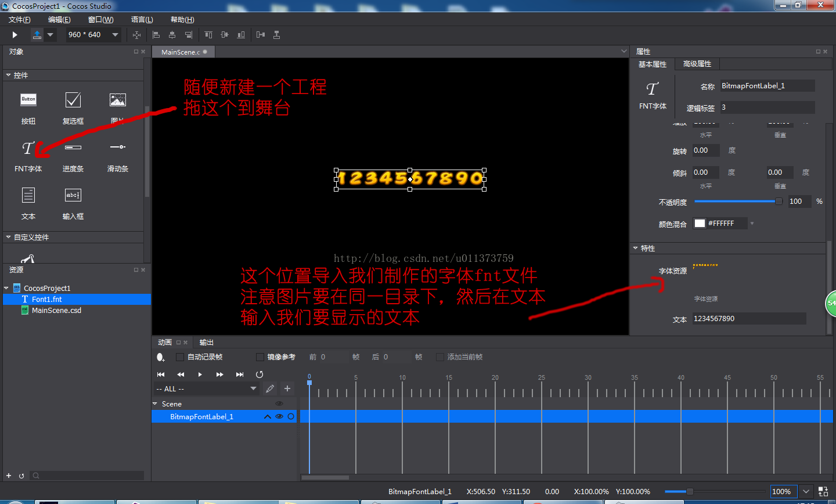
Task: Open the 颜色混合 color dropdown arrow
Action: [752, 224]
